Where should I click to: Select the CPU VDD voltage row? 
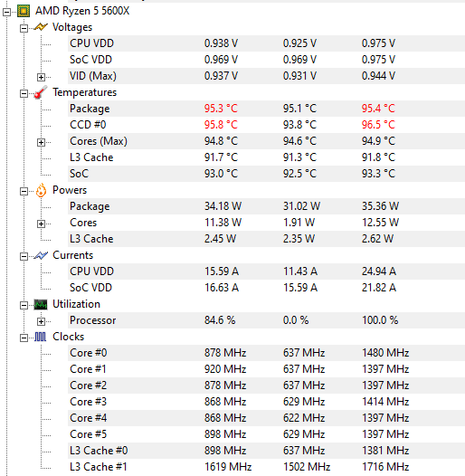tap(267, 43)
